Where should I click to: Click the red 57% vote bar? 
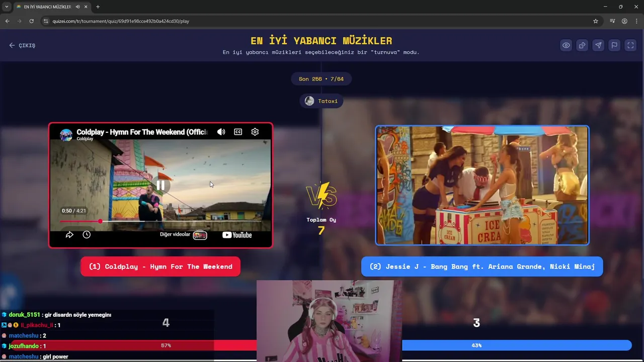[166, 345]
